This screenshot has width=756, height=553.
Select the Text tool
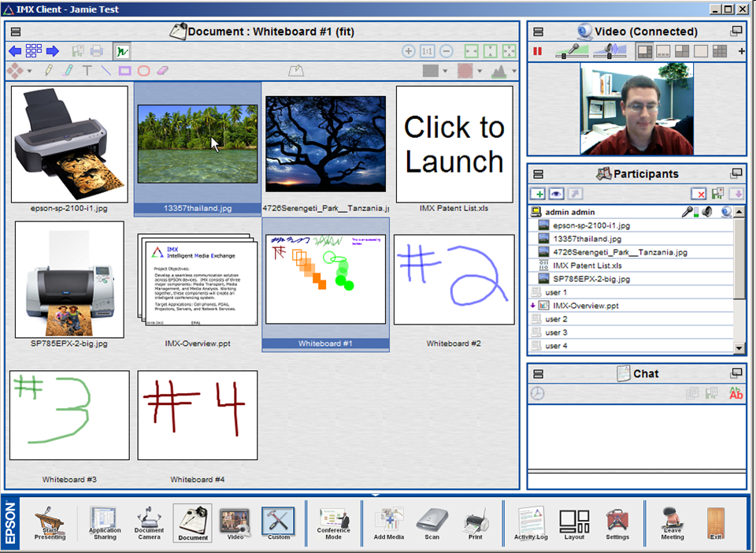tap(87, 71)
